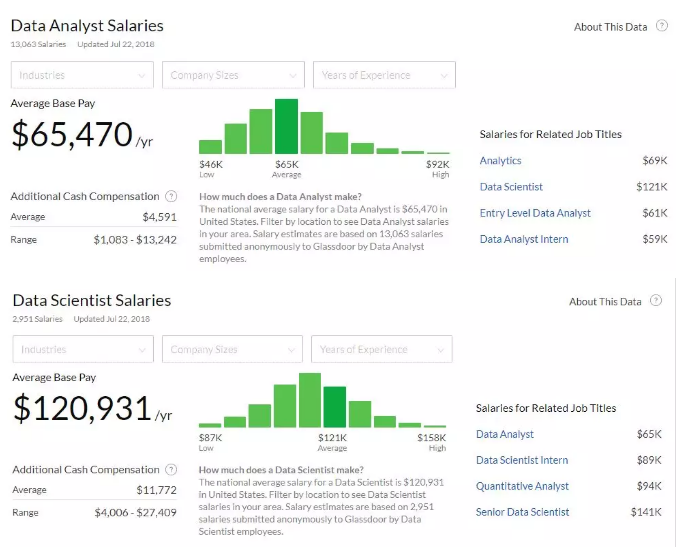Screen dimensions: 679x548
Task: Select the Quantitative Analyst link
Action: [x=522, y=486]
